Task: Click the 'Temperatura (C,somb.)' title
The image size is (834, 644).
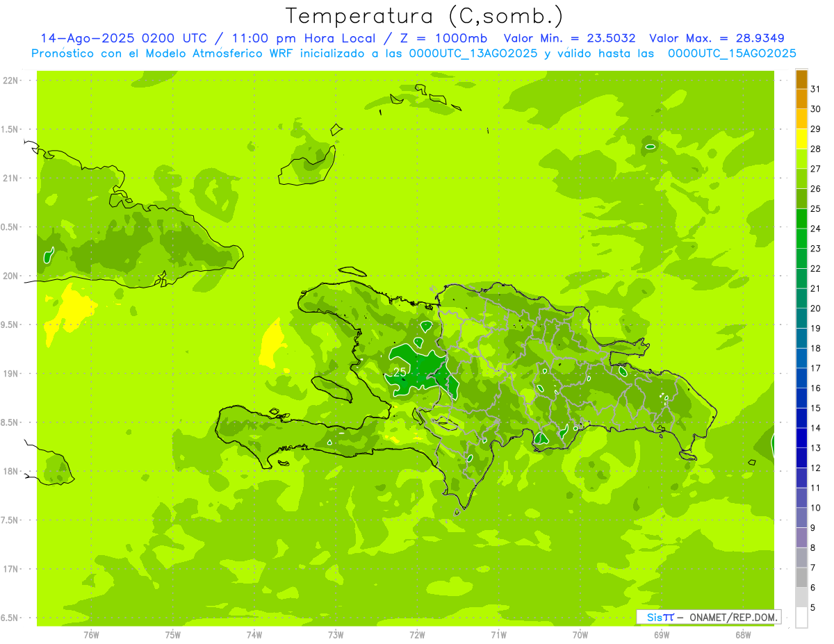Action: [x=425, y=15]
